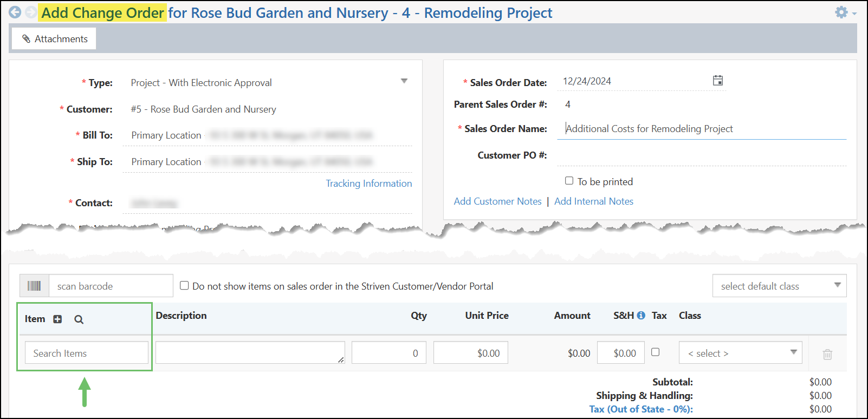Click the Sales Order Name field

[x=702, y=129]
